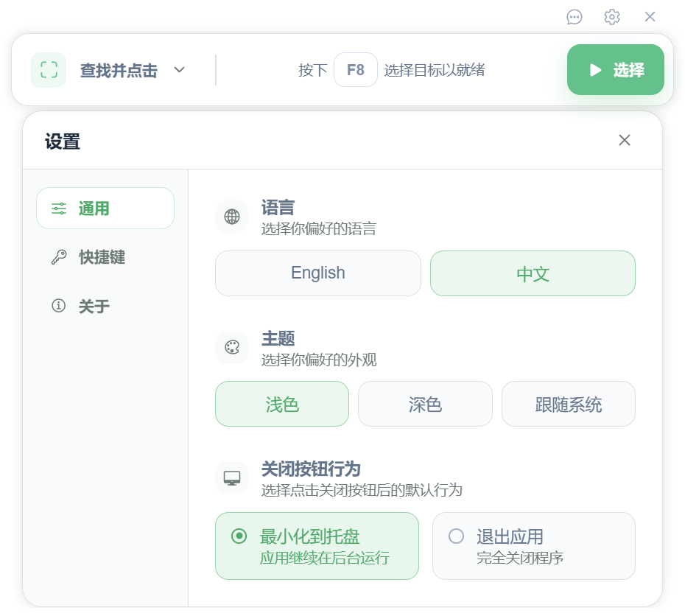
Task: Click the 主题 section heading
Action: pyautogui.click(x=278, y=339)
